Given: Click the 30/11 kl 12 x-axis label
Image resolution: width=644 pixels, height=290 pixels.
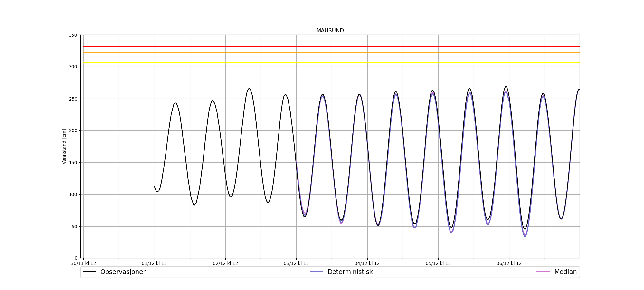Looking at the screenshot, I should (x=83, y=264).
